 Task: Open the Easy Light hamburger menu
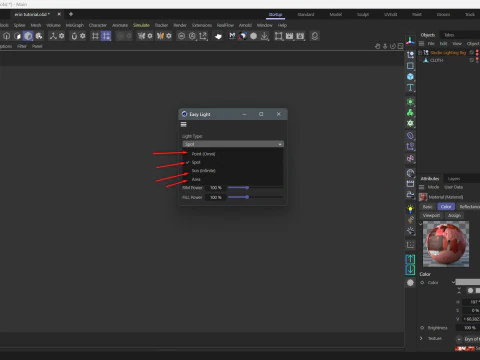[184, 124]
